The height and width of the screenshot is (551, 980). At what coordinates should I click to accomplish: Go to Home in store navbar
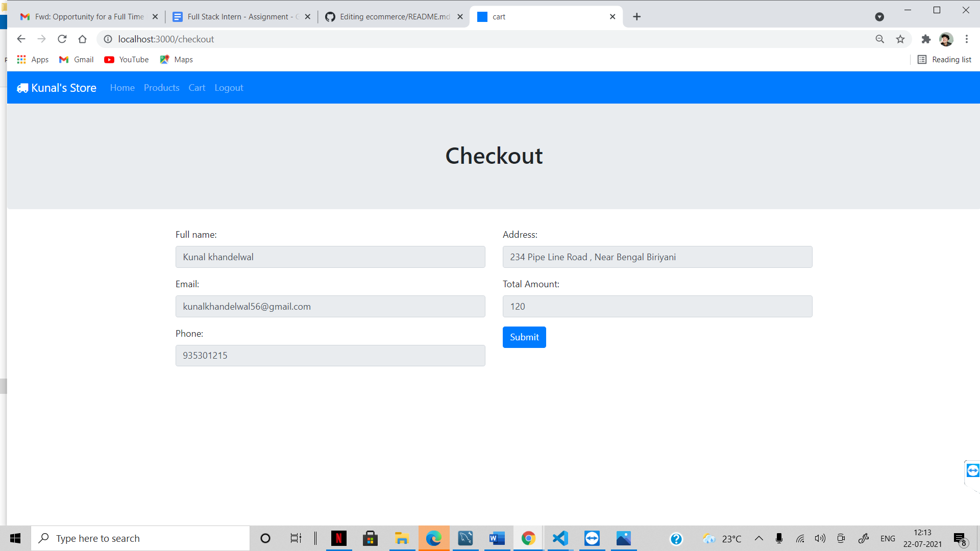point(122,88)
